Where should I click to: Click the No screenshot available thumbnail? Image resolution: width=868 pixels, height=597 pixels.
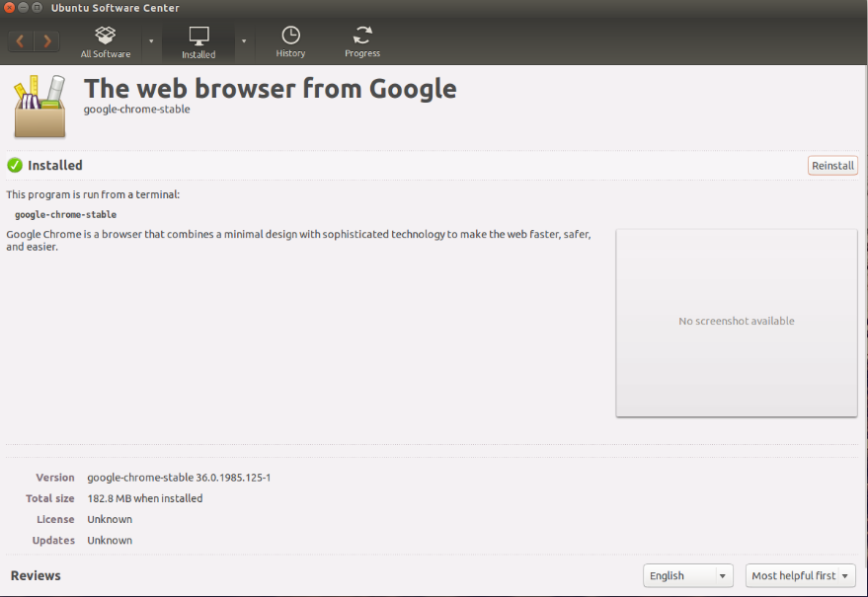coord(737,323)
